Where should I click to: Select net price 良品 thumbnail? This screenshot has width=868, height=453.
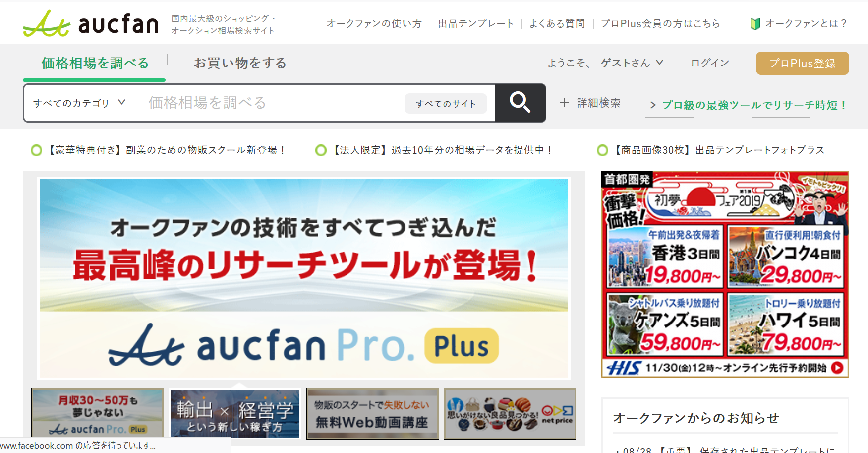pos(510,413)
